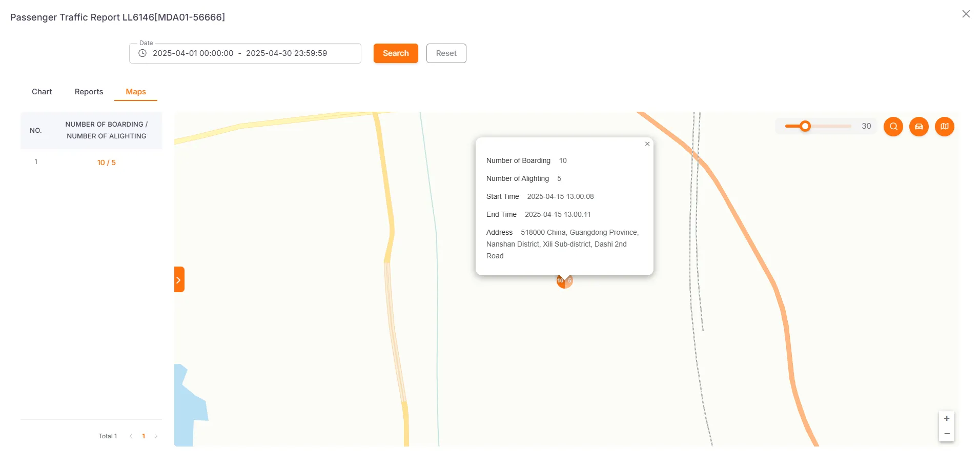
Task: Click the previous page pagination arrow
Action: (131, 436)
